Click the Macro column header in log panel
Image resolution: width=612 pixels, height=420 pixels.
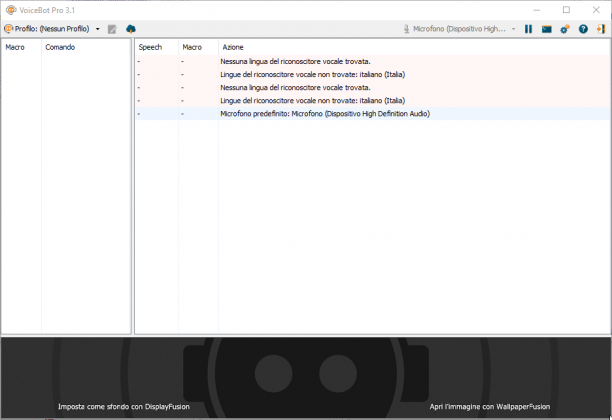[198, 47]
